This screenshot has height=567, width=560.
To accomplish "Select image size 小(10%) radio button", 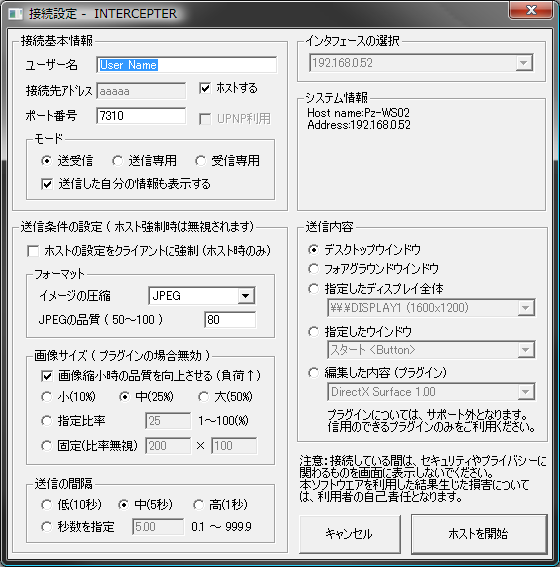I will 46,397.
